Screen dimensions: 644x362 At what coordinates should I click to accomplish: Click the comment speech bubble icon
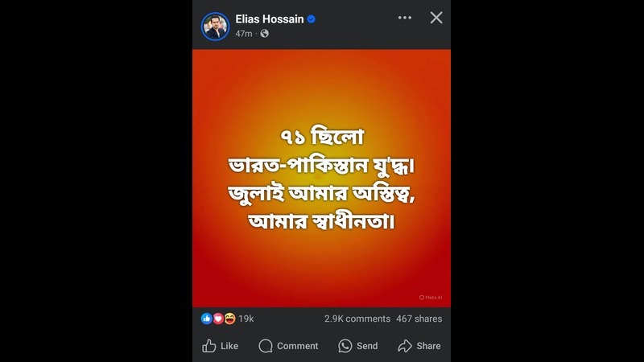click(x=266, y=346)
